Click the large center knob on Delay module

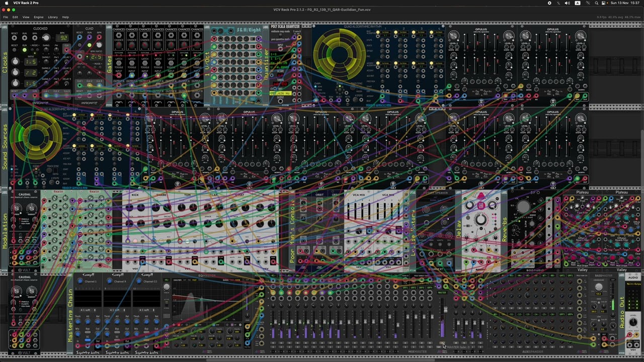(x=481, y=219)
